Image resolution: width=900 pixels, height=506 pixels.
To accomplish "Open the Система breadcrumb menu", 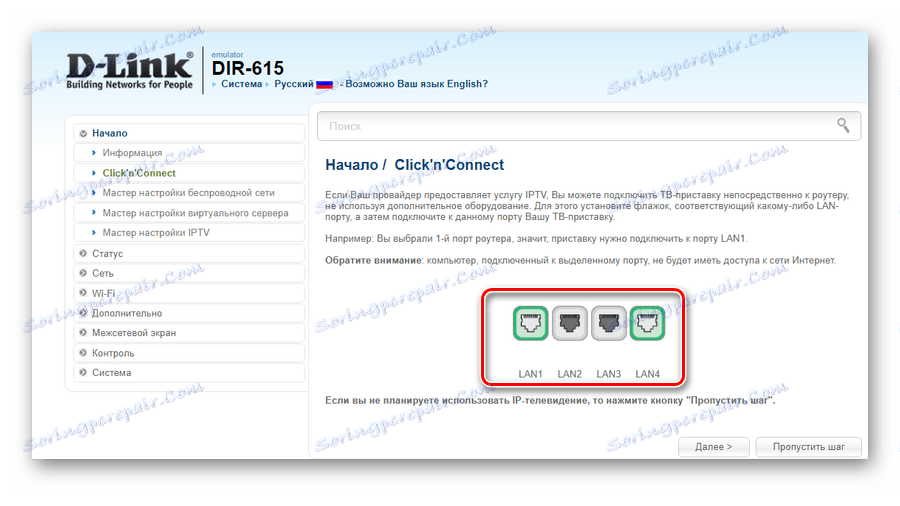I will [242, 84].
